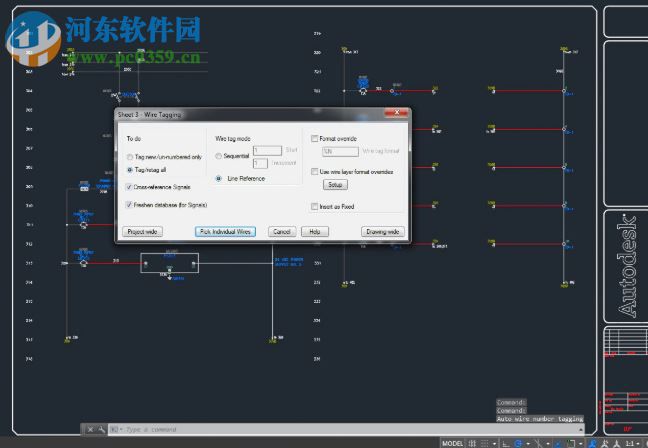648x448 pixels.
Task: Toggle object snap tracking icon
Action: 558,443
